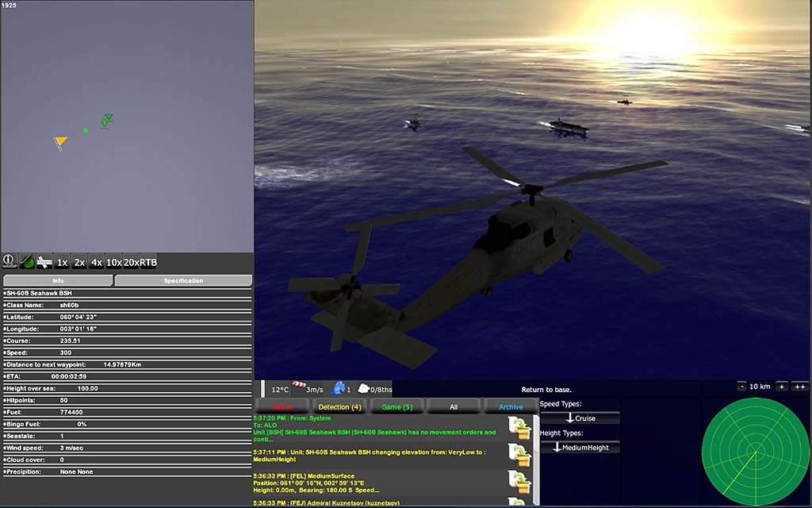The image size is (812, 508).
Task: Open the Archive messages tab
Action: pos(511,407)
